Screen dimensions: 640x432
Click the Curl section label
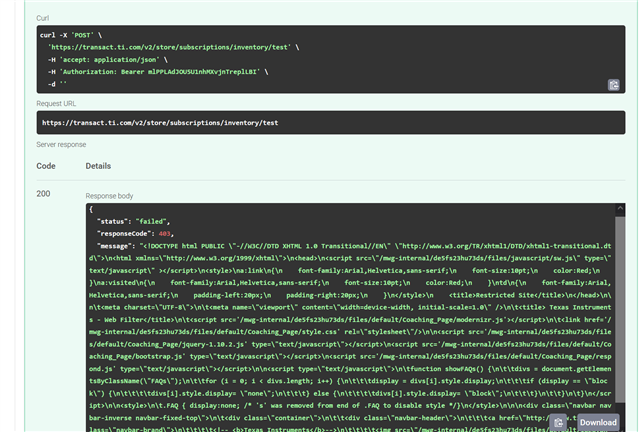(x=42, y=18)
